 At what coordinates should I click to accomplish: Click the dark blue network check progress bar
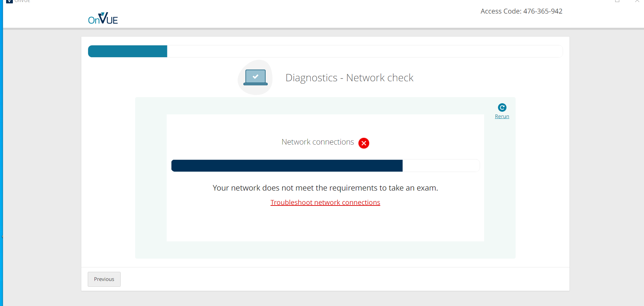point(287,166)
